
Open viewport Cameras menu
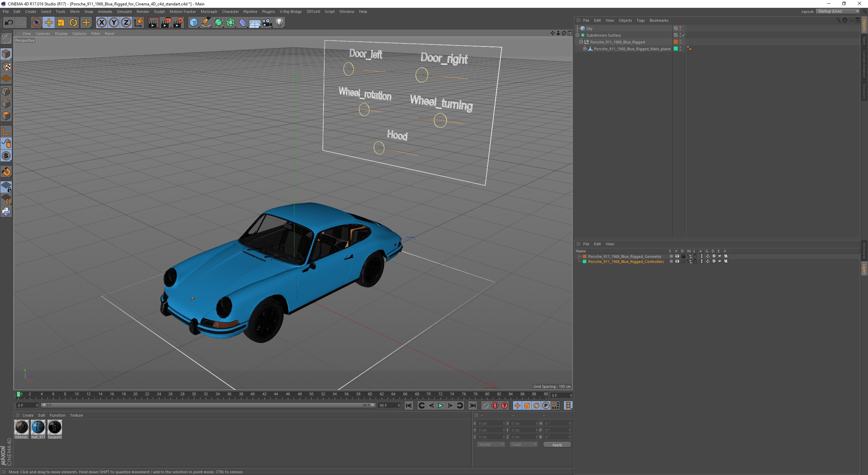43,34
